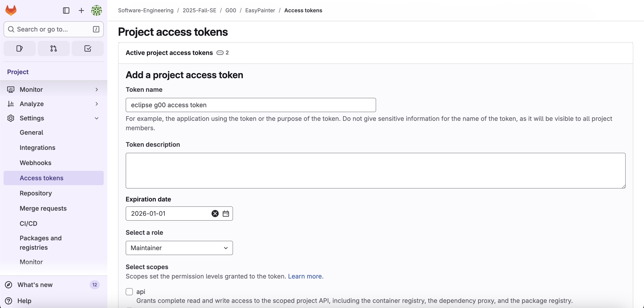Open CI/CD settings menu item
Screen dimensions: 644x308
click(28, 224)
